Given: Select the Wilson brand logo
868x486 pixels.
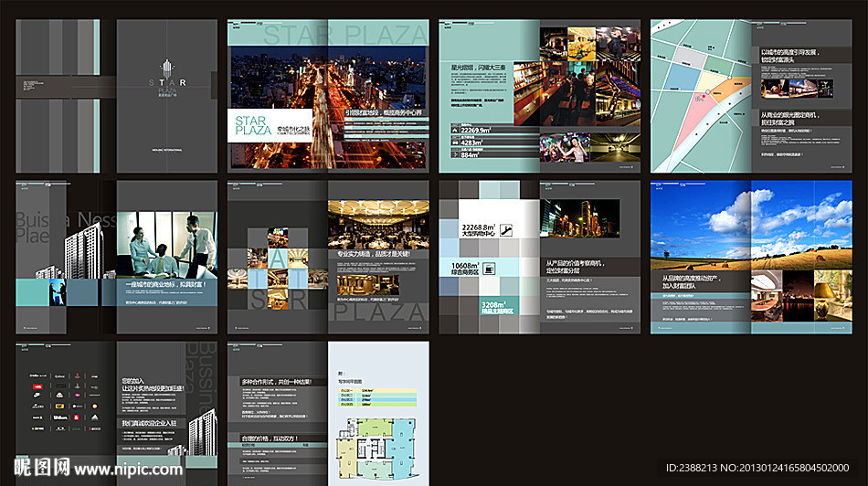Looking at the screenshot, I should (59, 417).
